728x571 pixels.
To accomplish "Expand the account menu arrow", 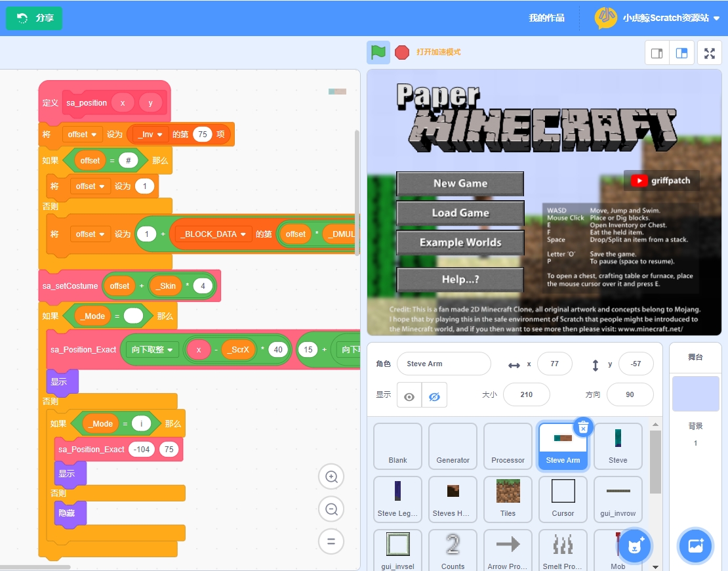I will click(x=716, y=18).
